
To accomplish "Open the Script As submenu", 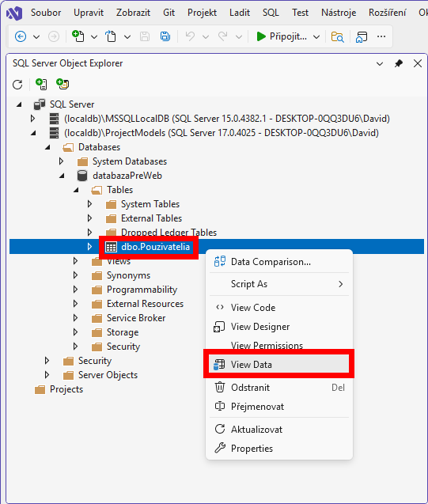I will 279,284.
